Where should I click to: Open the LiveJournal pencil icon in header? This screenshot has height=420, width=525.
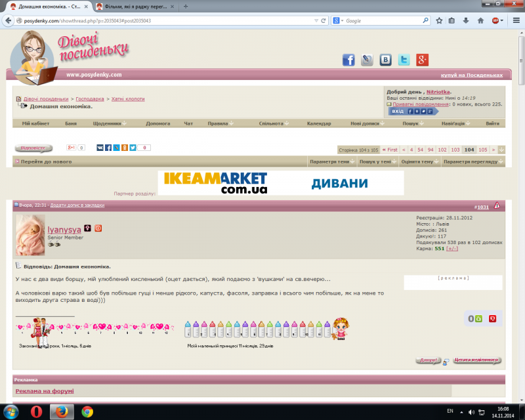point(367,60)
